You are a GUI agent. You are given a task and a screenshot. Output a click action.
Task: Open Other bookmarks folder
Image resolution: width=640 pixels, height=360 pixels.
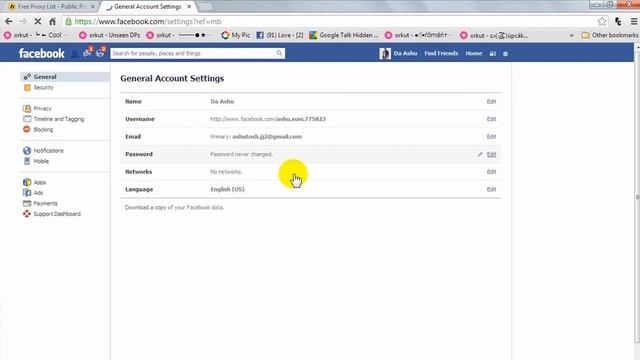point(609,36)
